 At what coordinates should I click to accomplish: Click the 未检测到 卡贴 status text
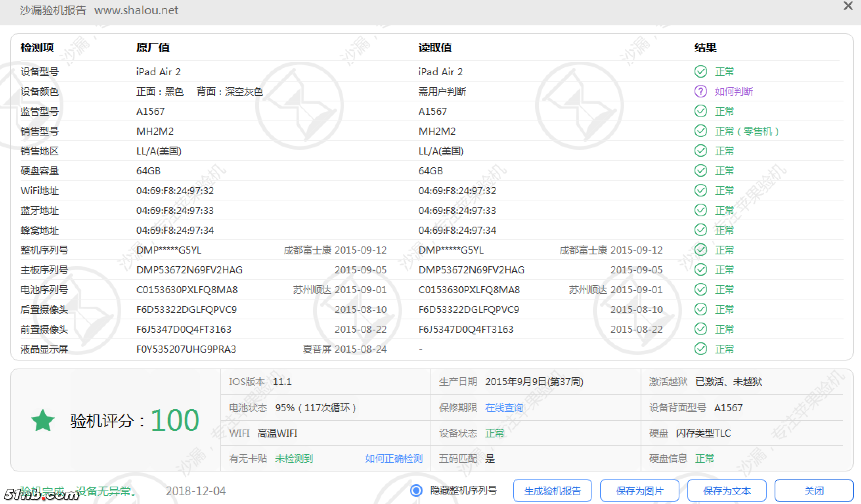click(294, 458)
